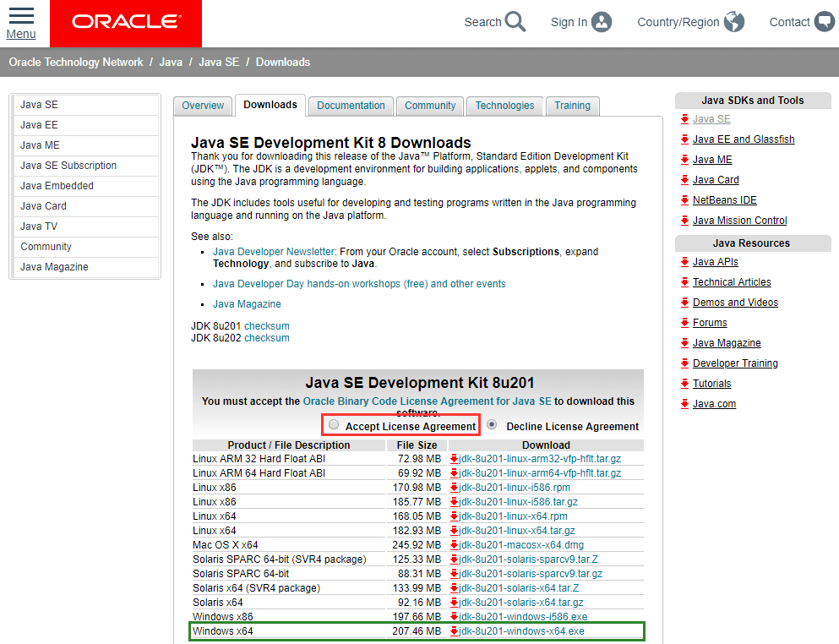Screen dimensions: 839x644
Task: Select Decline License Agreement radio button
Action: click(x=492, y=424)
